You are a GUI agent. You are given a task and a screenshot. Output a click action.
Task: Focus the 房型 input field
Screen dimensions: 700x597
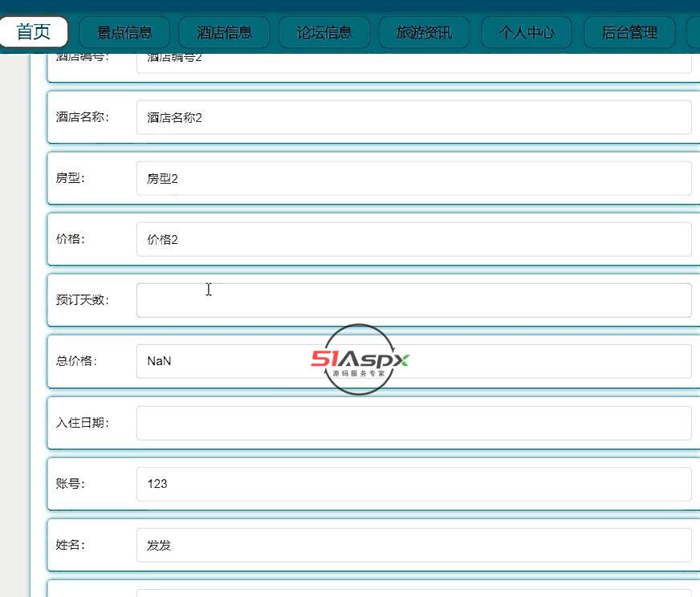coord(414,178)
